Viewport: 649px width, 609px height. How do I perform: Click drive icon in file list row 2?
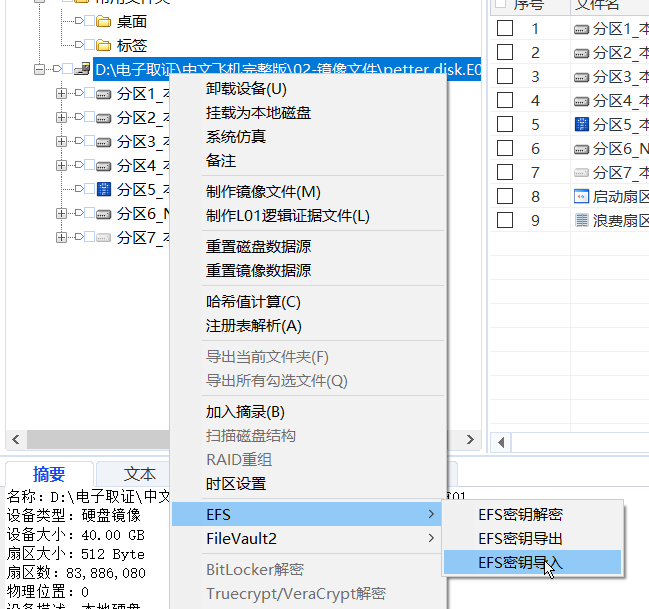(x=582, y=53)
